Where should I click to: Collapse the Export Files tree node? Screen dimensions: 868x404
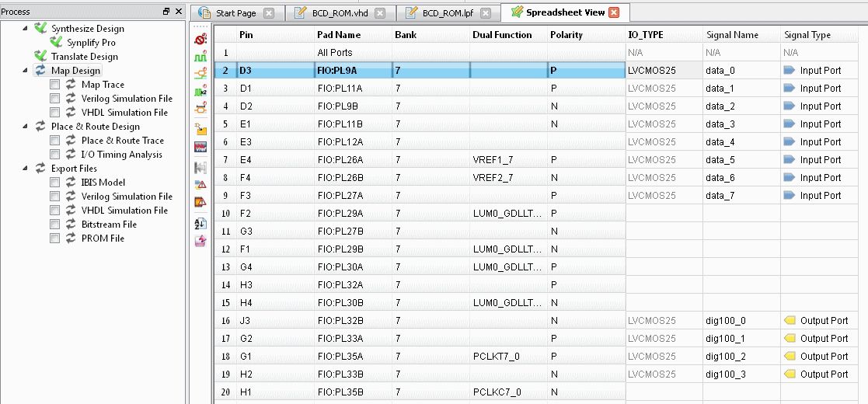tap(26, 169)
